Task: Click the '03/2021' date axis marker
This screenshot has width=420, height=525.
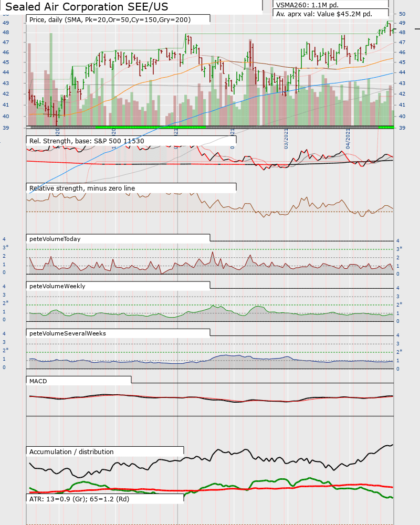Action: 286,139
